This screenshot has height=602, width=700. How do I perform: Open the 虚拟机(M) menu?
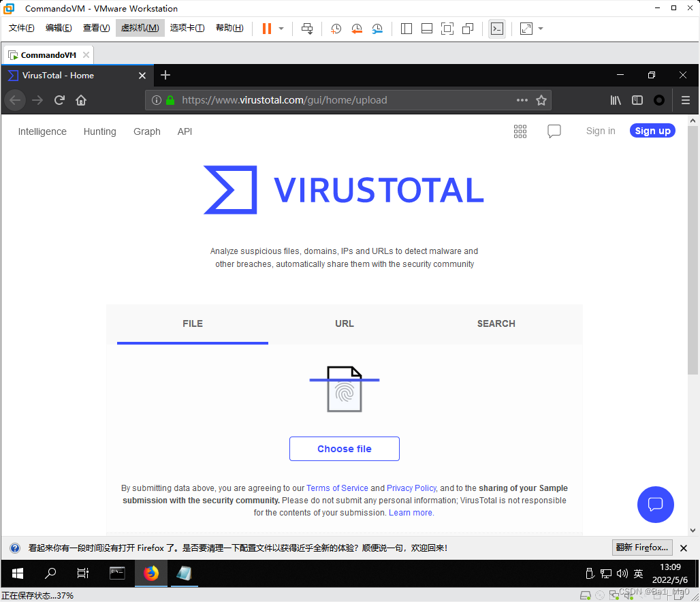140,28
